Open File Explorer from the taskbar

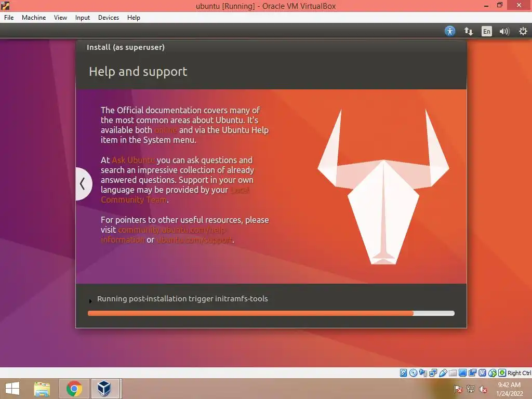(42, 389)
